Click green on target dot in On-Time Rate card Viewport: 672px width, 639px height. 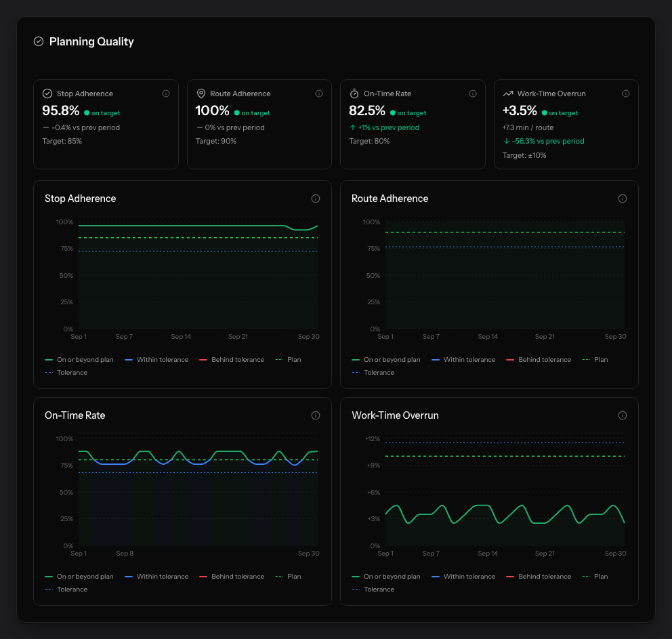click(393, 113)
